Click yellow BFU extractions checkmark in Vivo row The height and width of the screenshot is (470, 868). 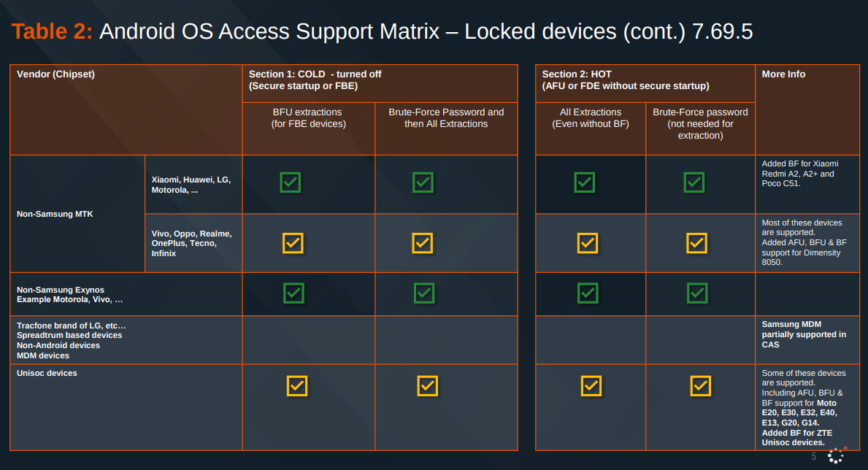coord(293,242)
